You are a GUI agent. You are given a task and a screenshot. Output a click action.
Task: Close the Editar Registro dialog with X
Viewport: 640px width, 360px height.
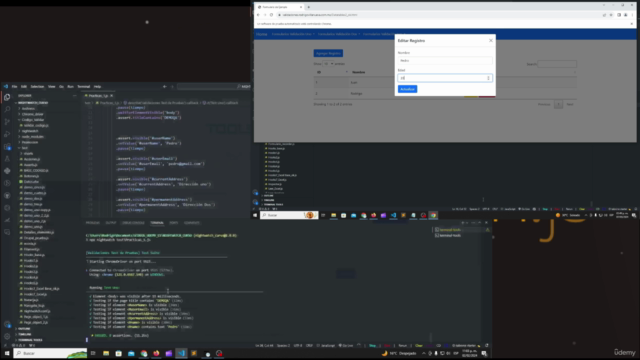tap(491, 40)
